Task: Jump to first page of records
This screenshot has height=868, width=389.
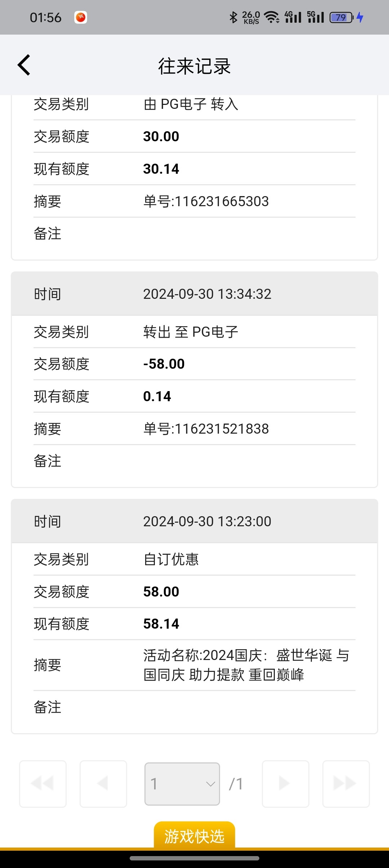Action: coord(43,784)
